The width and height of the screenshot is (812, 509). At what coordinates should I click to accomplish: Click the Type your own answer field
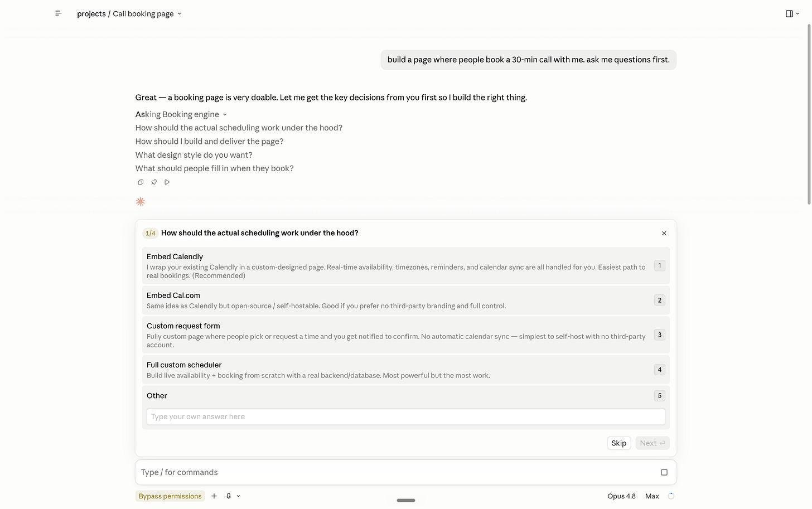point(405,416)
